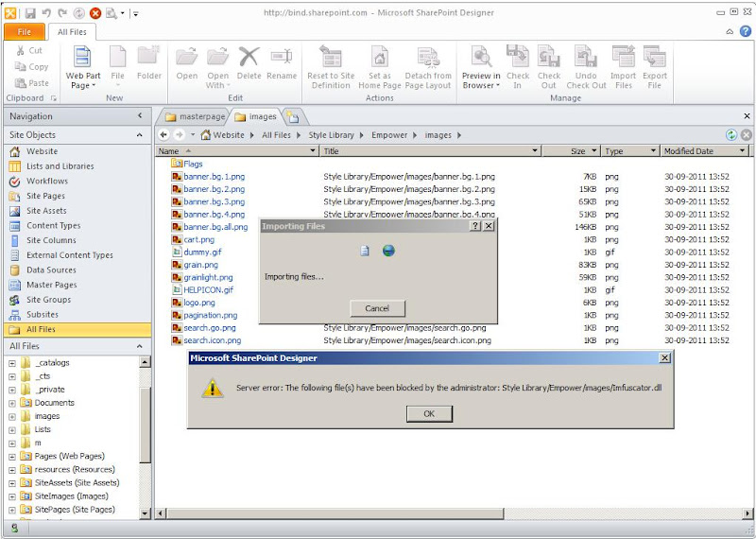Click the Web Part Page ribbon icon
Viewport: 756px width, 539px height.
click(x=82, y=57)
